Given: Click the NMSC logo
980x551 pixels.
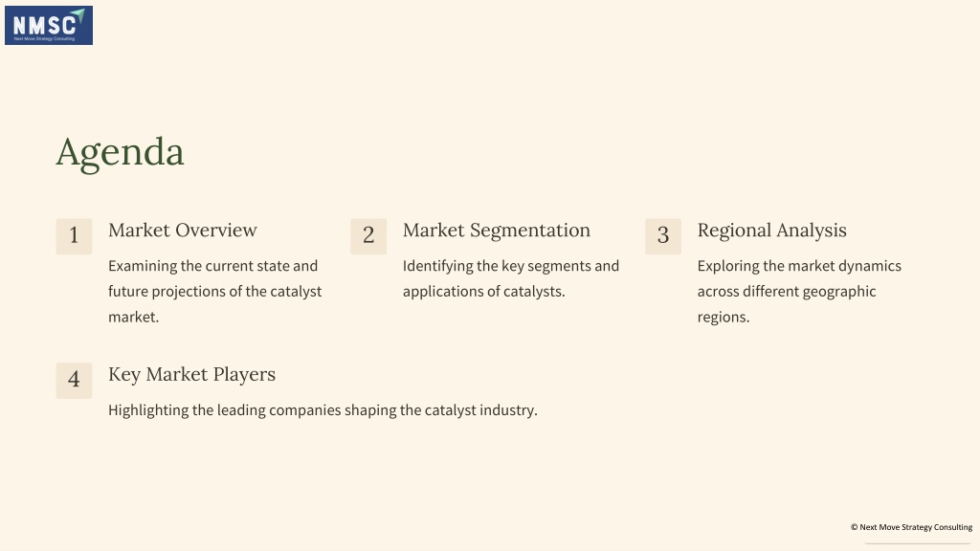Looking at the screenshot, I should (49, 26).
